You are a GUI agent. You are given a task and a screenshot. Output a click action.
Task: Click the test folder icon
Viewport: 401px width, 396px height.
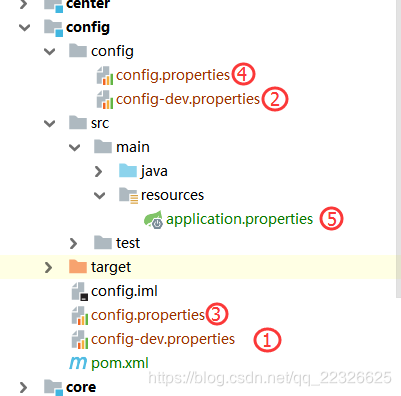pos(103,243)
